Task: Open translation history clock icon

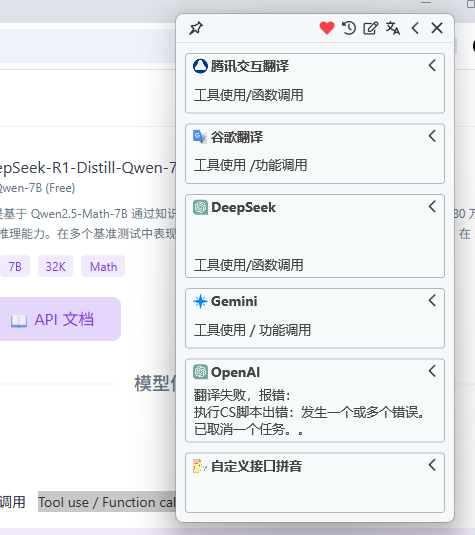Action: pyautogui.click(x=349, y=28)
